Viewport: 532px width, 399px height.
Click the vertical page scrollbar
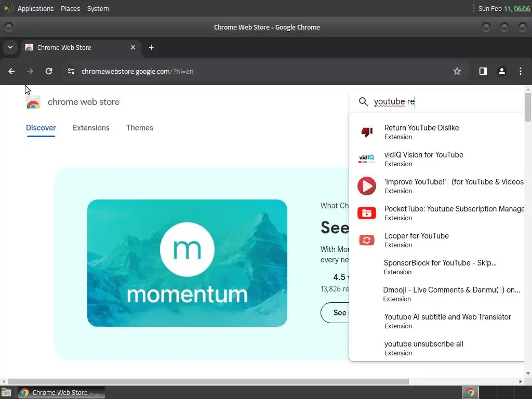[x=528, y=107]
